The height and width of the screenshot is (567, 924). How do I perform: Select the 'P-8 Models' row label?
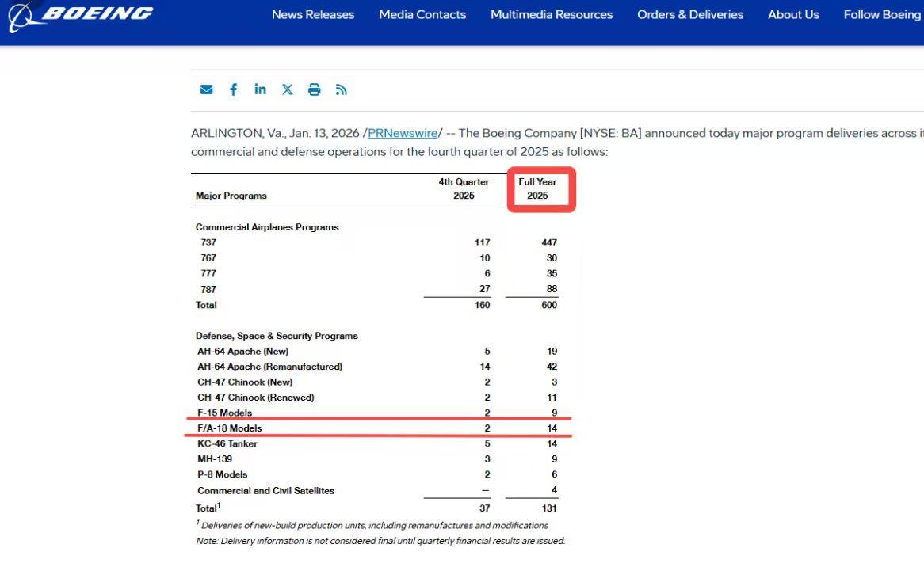223,474
